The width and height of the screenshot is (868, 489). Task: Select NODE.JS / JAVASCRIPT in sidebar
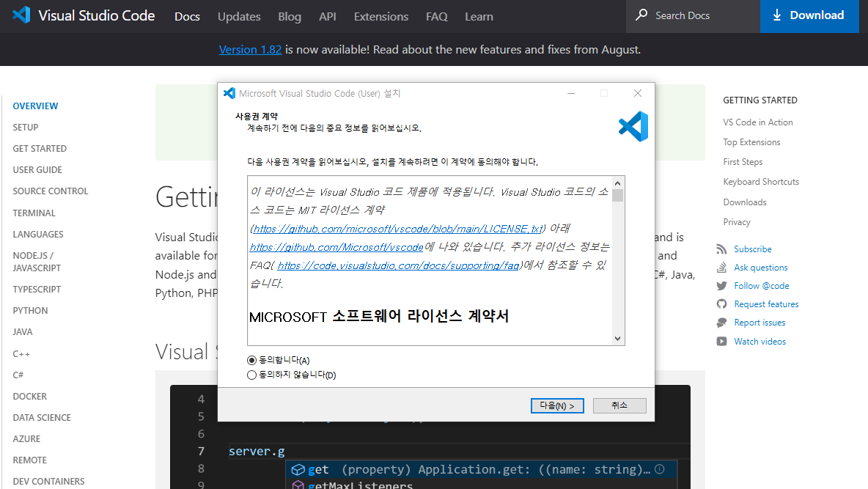pyautogui.click(x=37, y=262)
